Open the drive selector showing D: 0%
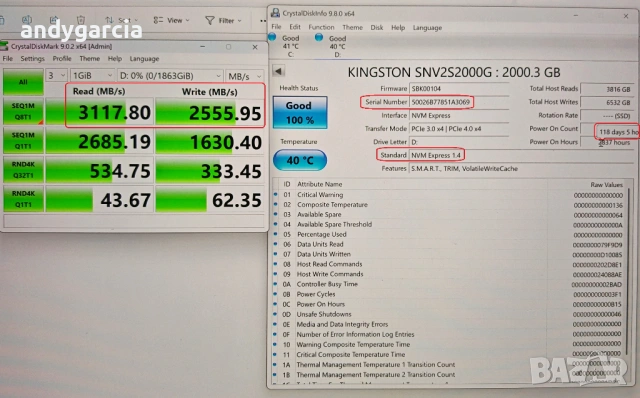 coord(170,76)
